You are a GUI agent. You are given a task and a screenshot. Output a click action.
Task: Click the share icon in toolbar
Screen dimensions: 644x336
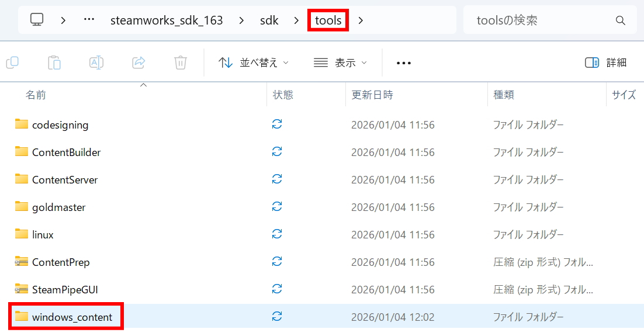pyautogui.click(x=139, y=63)
